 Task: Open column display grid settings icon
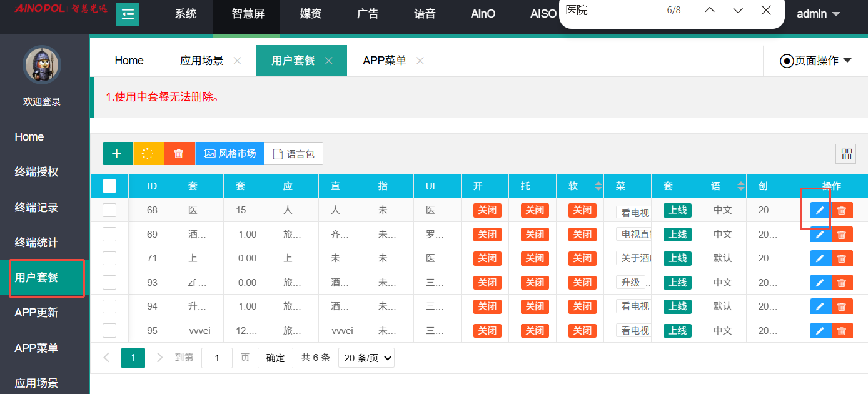click(847, 154)
